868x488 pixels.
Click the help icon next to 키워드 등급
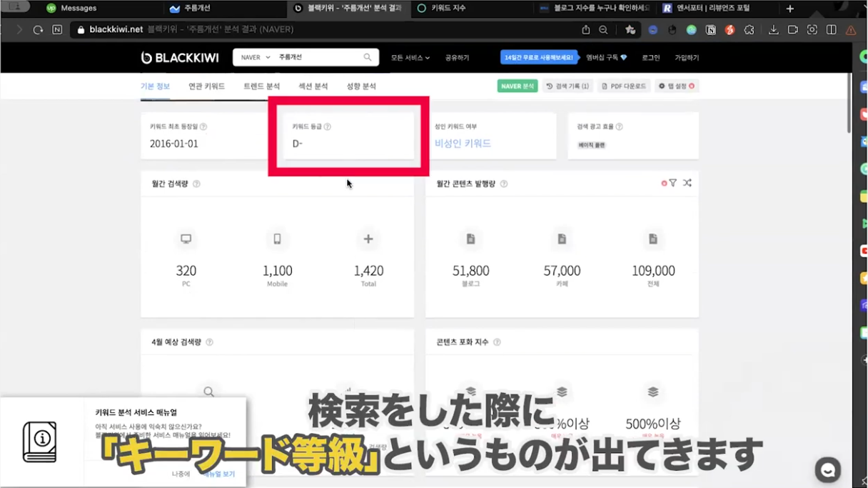[x=328, y=126]
